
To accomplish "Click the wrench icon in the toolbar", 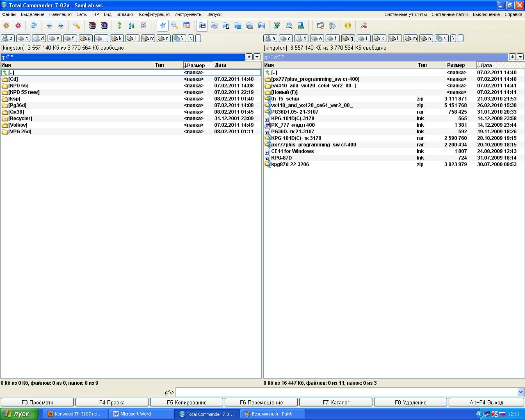I will tap(77, 25).
